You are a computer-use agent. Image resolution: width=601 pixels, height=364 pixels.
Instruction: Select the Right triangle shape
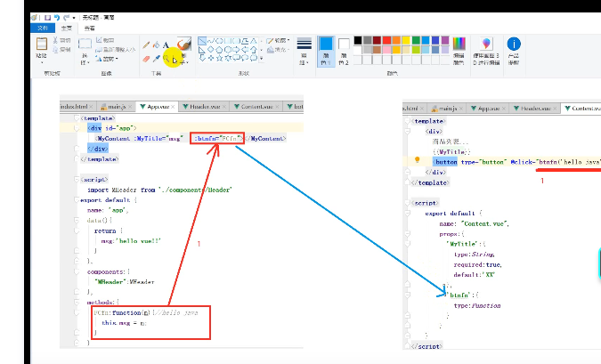[x=202, y=50]
